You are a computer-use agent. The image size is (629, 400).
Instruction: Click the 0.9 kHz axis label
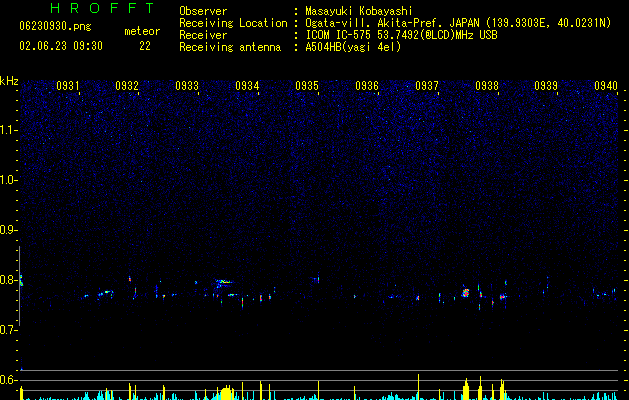[8, 230]
